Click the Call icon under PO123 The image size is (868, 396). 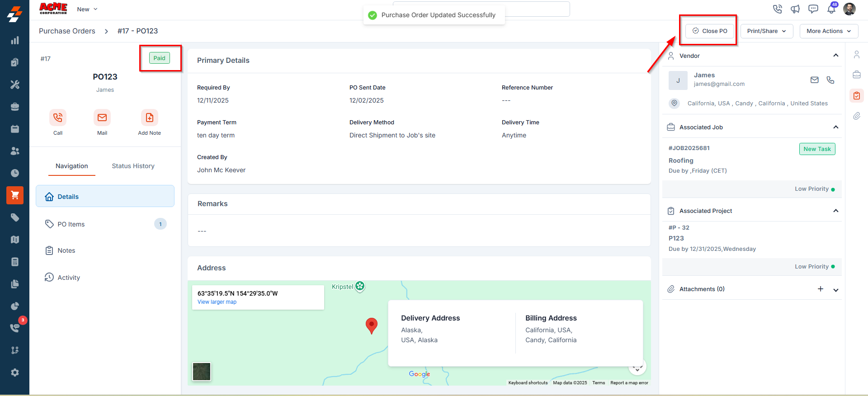point(58,118)
